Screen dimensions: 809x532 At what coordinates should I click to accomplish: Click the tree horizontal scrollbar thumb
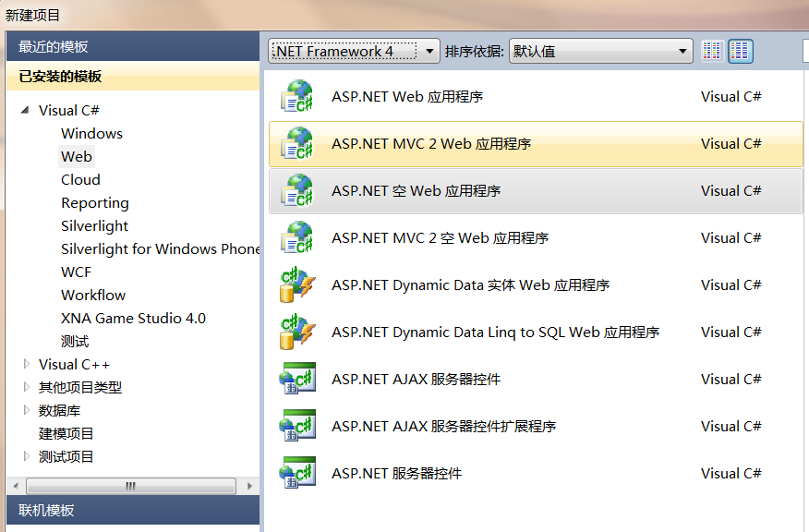[x=131, y=486]
